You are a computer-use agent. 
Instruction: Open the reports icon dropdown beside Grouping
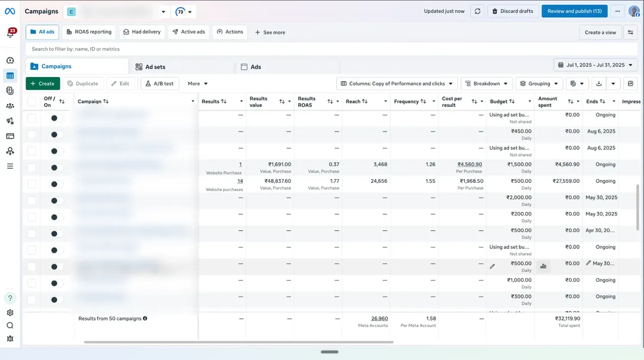pos(577,84)
